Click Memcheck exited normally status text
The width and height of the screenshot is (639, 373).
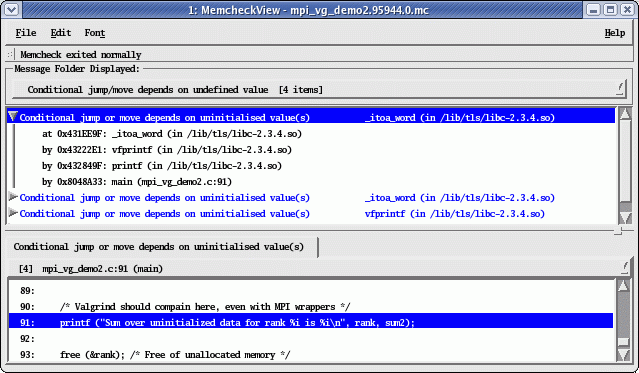coord(81,55)
